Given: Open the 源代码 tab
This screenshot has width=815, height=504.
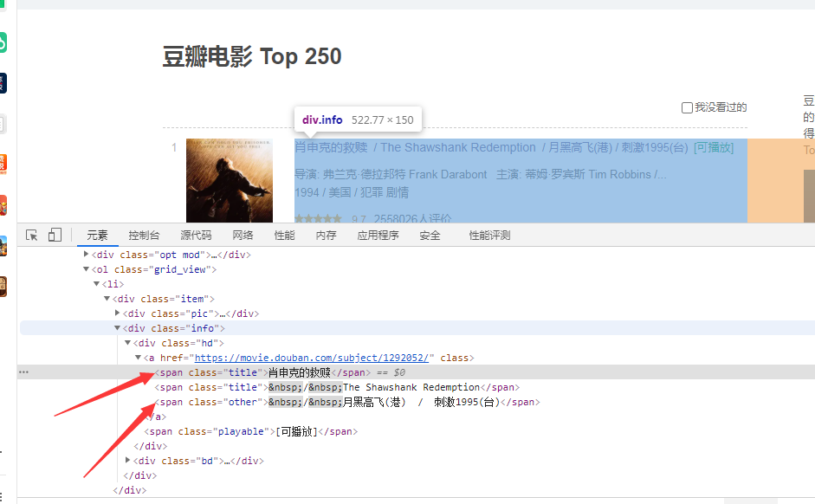Looking at the screenshot, I should tap(196, 236).
